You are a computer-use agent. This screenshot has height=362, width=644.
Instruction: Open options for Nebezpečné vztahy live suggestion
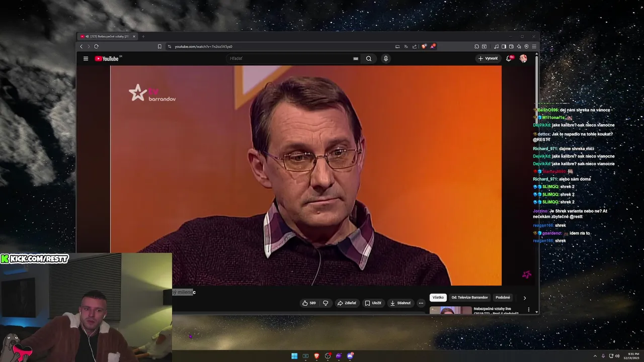[x=528, y=309]
